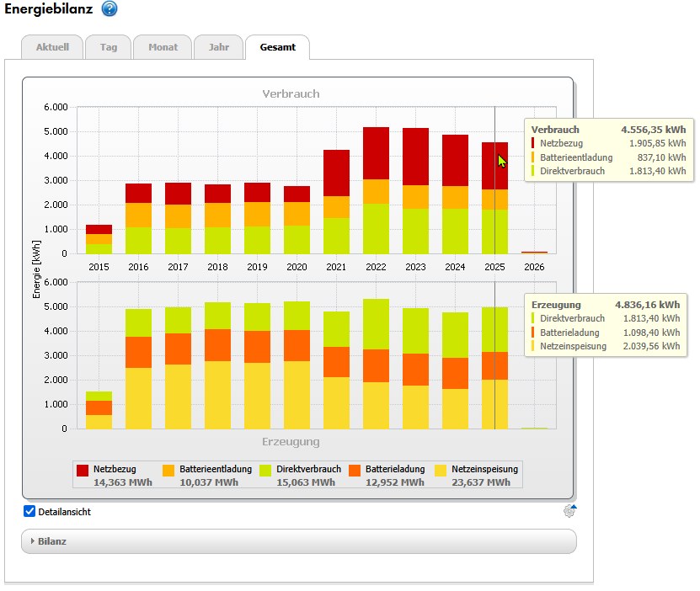Click the 2018 yellow Netzeinspeisung bar segment

pyautogui.click(x=217, y=396)
